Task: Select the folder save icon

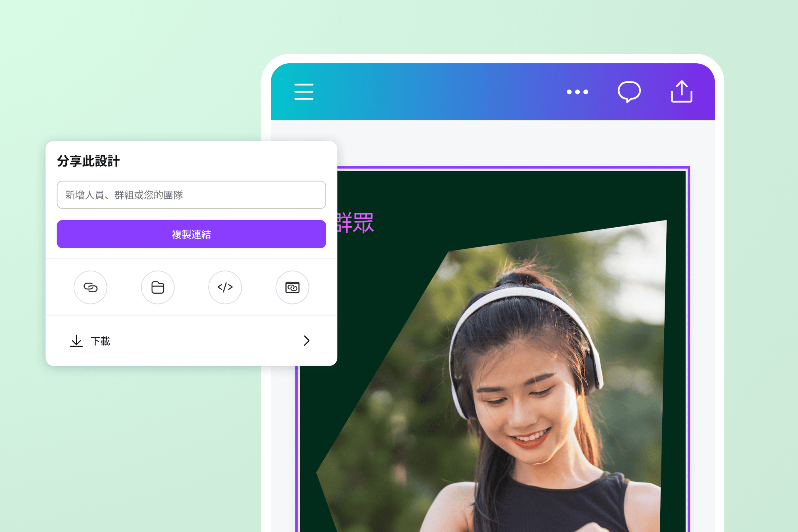Action: pos(158,287)
